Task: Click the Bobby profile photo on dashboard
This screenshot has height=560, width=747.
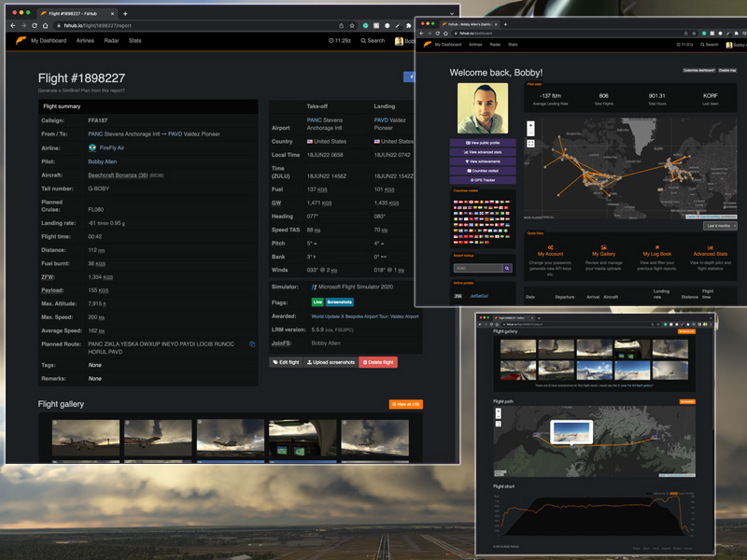Action: (x=483, y=108)
